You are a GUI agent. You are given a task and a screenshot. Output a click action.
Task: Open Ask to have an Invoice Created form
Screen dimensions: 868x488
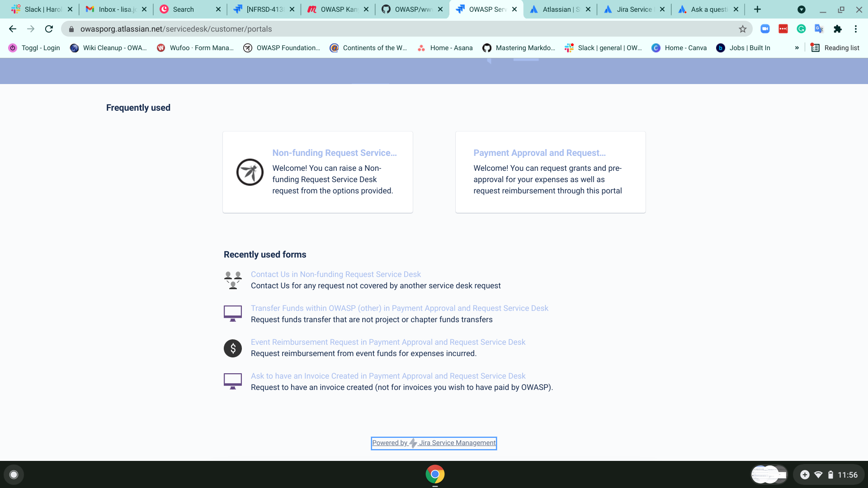pos(388,376)
